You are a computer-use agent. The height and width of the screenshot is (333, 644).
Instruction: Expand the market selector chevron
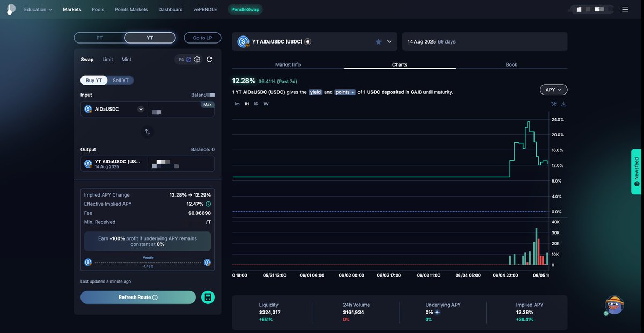389,41
